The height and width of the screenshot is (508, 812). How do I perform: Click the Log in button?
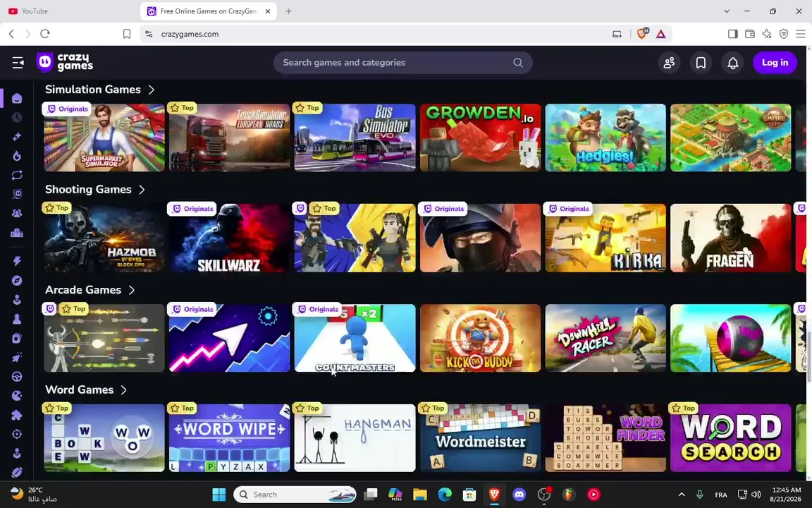coord(775,63)
